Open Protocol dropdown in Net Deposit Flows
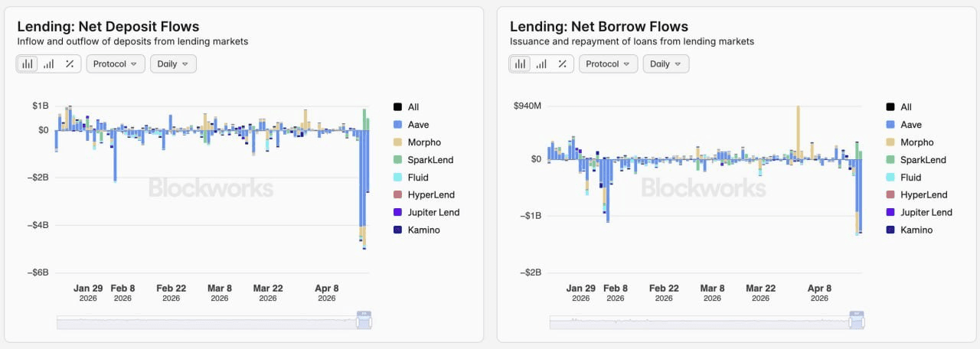Image resolution: width=980 pixels, height=349 pixels. 116,64
